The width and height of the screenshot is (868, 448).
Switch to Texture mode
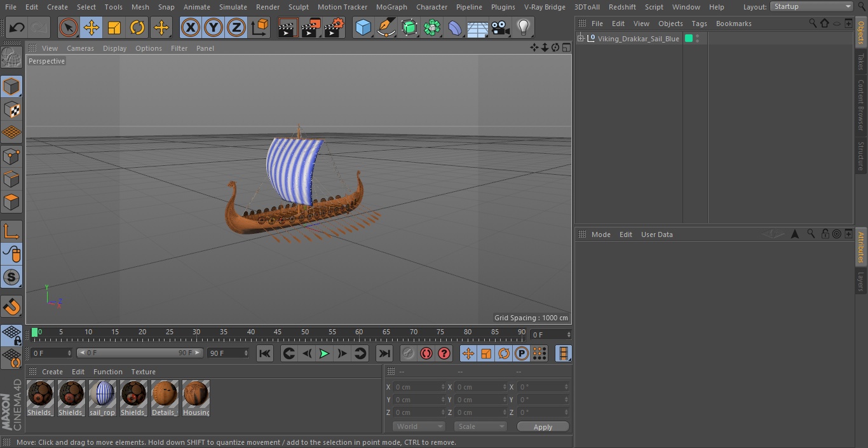tap(11, 110)
